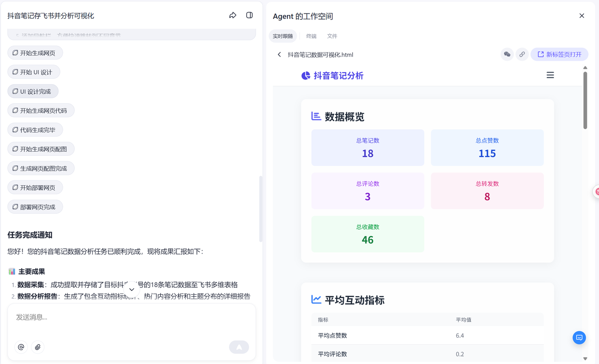
Task: Expand the UI 设计完成 step
Action: (33, 91)
